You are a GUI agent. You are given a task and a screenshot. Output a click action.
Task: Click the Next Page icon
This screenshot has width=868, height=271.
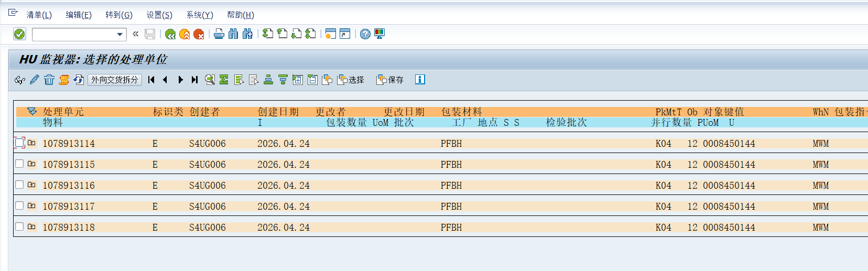tap(296, 34)
